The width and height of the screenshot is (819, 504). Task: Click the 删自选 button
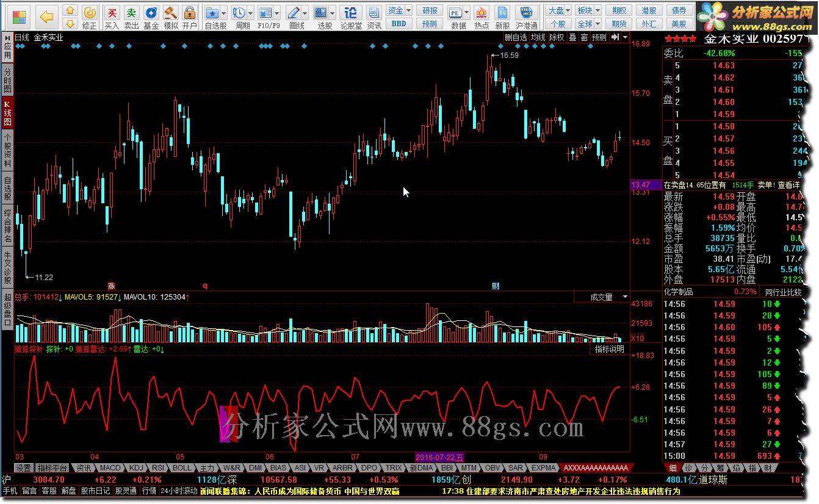pyautogui.click(x=516, y=37)
